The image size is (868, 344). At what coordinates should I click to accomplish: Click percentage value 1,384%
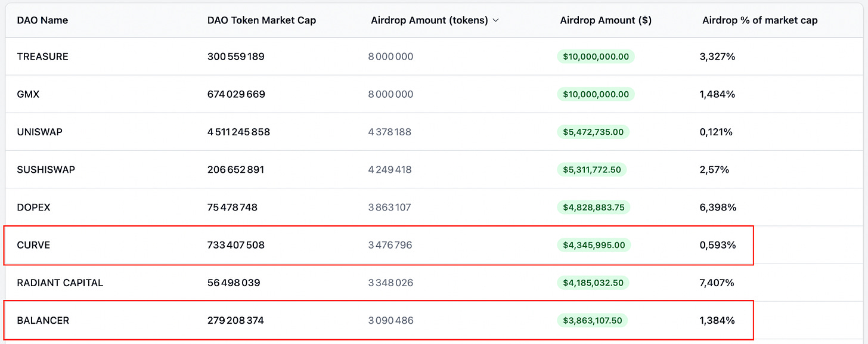[717, 320]
